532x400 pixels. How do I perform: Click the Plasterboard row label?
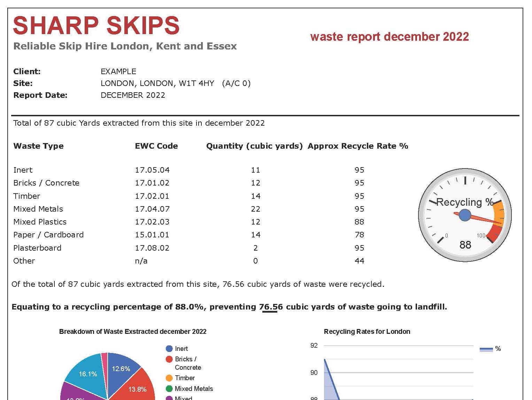(37, 248)
